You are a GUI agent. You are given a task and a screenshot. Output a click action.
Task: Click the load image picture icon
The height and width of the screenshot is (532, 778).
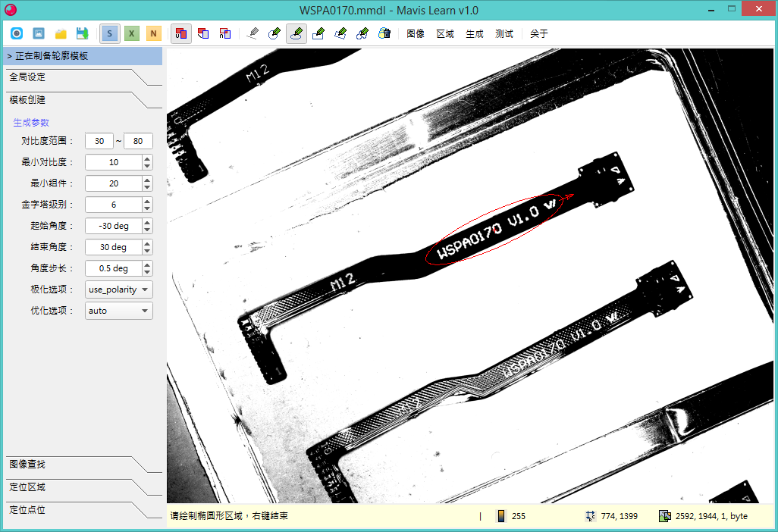click(x=39, y=33)
